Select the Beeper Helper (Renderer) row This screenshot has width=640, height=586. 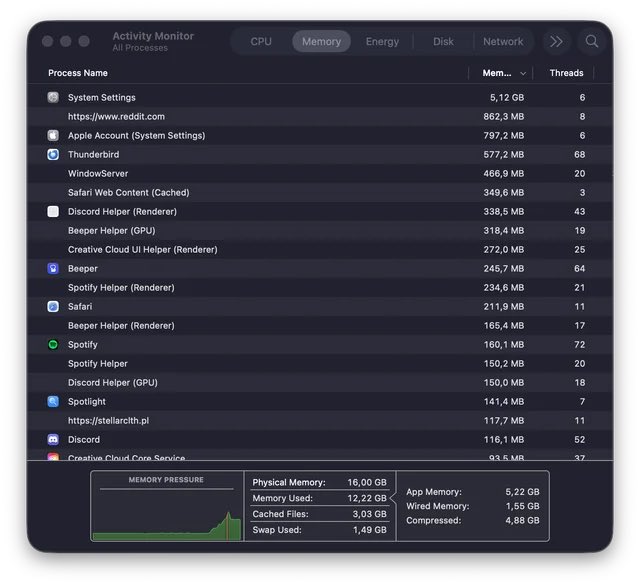point(320,325)
